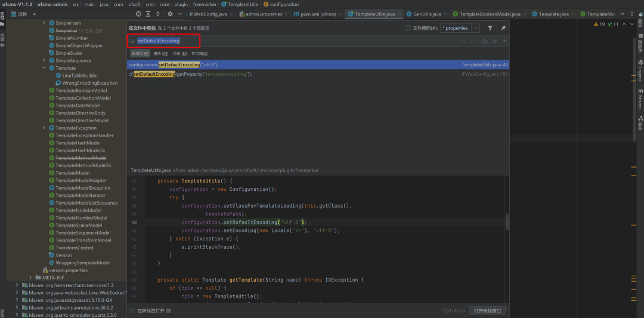Select WrongEncodingException in project tree
Viewport: 644px width, 318px height.
click(86, 83)
